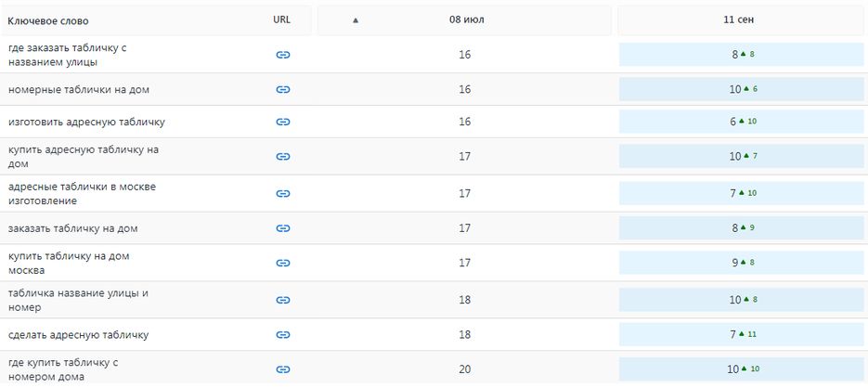Screen dimensions: 868x388
Task: Click keyword 'заказать табличку на дом'
Action: [72, 228]
